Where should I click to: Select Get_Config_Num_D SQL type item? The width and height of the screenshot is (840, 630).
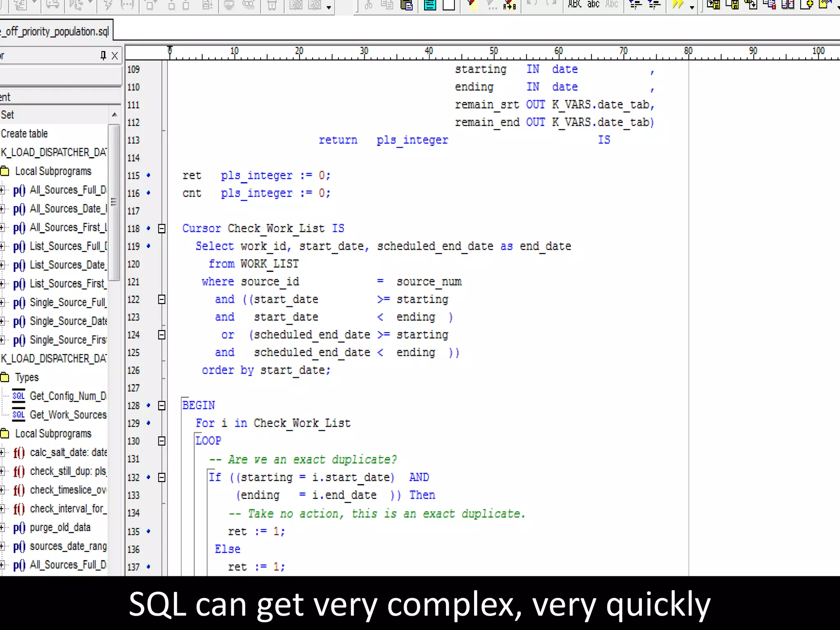[x=59, y=396]
